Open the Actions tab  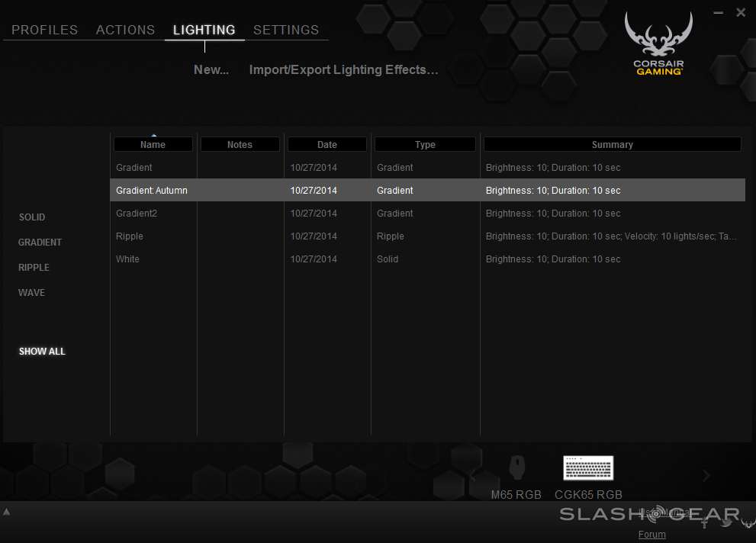[125, 30]
